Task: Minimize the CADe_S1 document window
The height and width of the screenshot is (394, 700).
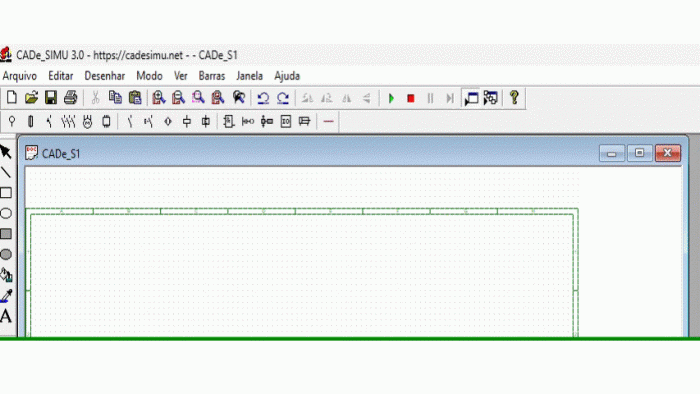Action: (612, 153)
